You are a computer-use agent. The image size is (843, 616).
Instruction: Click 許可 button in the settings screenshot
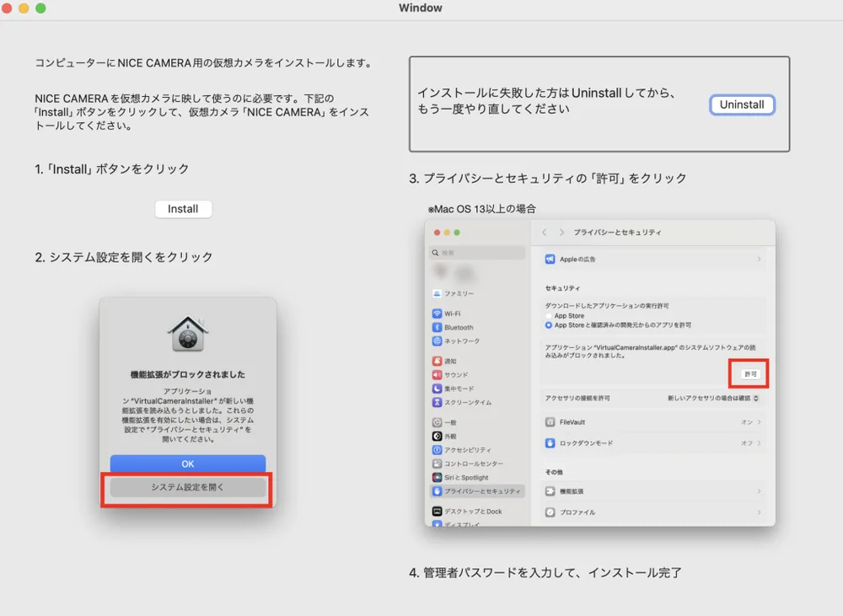[x=750, y=373]
